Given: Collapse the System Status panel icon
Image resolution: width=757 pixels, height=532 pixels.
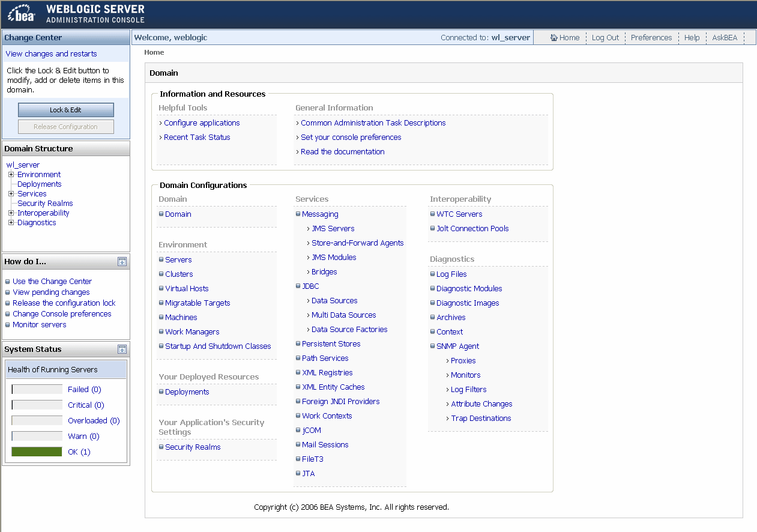Looking at the screenshot, I should pos(122,349).
